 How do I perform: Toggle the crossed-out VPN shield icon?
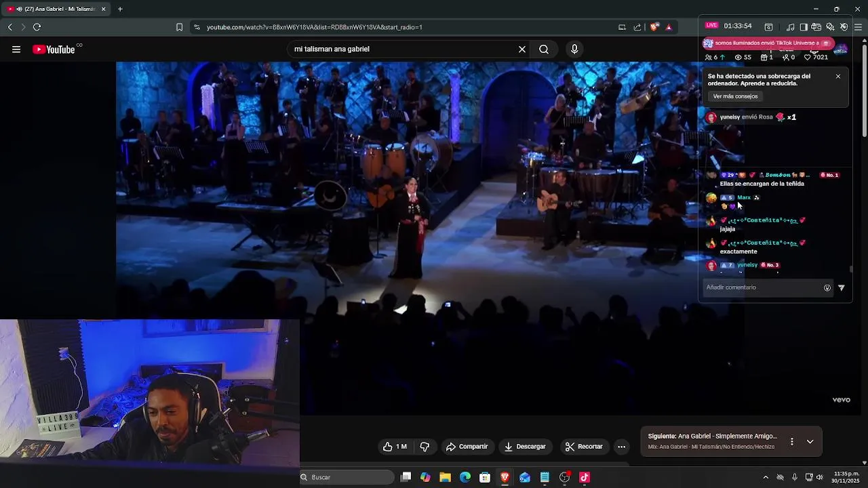coord(844,27)
